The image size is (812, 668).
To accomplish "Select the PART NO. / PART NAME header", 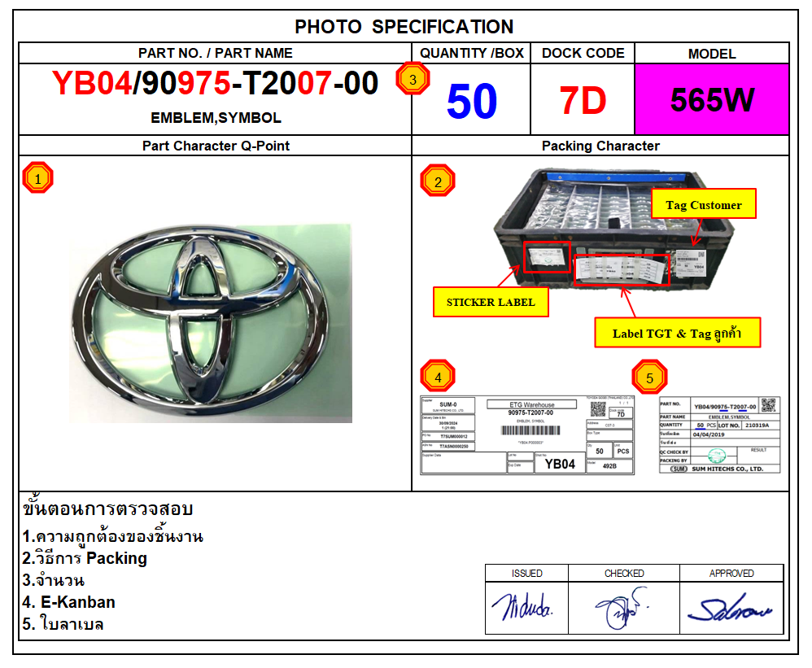I will pos(215,53).
